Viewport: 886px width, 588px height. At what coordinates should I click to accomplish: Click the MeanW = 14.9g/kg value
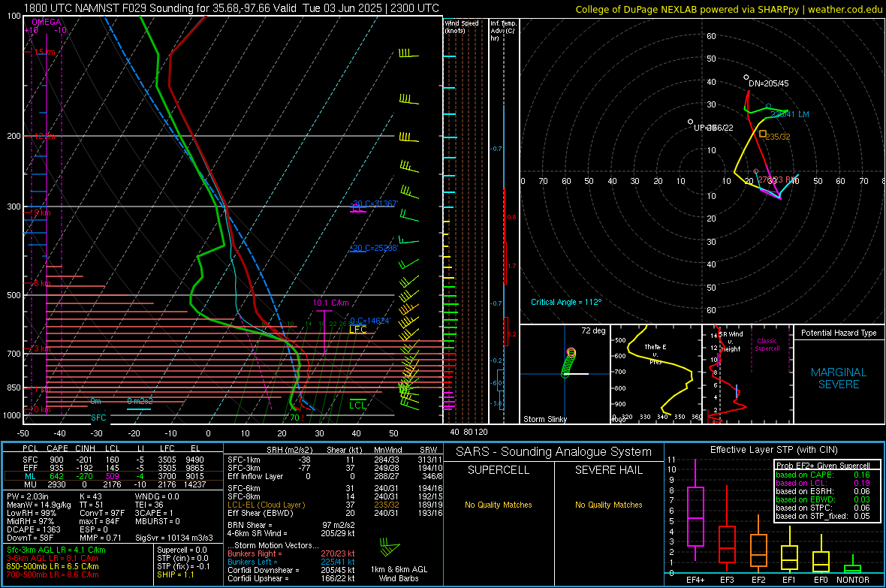38,505
